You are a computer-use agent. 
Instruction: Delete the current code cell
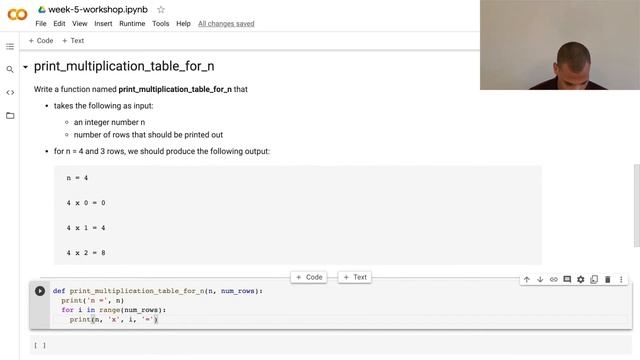pos(607,280)
